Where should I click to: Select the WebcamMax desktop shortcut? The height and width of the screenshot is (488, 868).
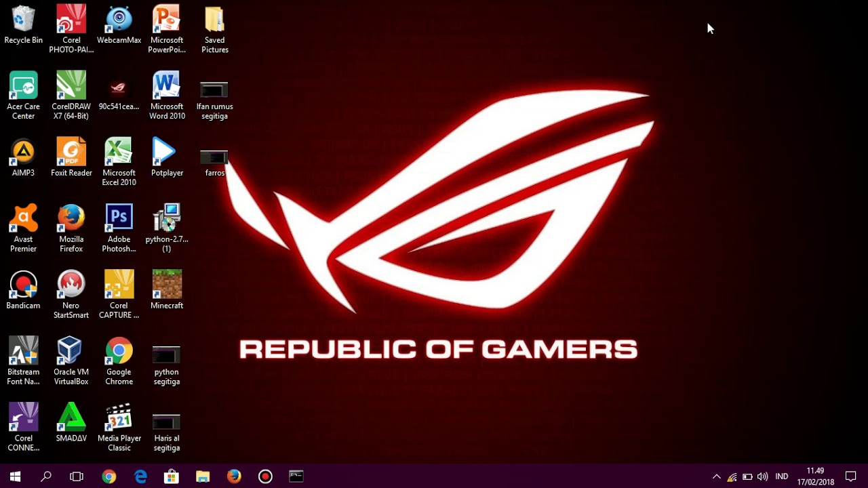[x=119, y=25]
